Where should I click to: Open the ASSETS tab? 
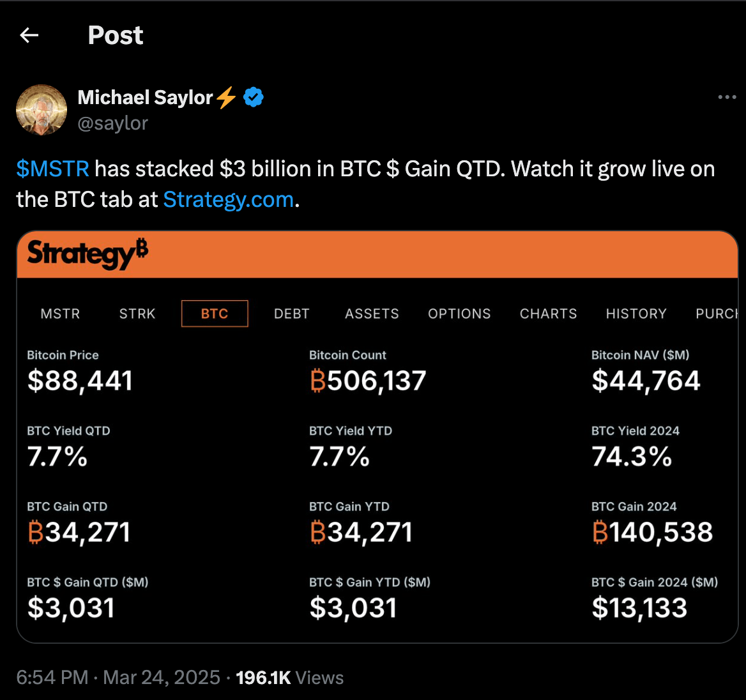tap(372, 314)
